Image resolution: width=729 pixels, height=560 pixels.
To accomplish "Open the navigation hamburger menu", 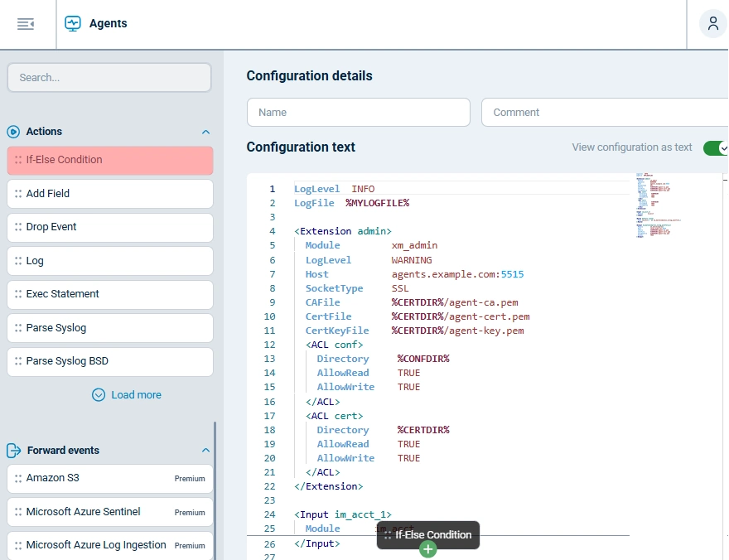I will [x=26, y=23].
